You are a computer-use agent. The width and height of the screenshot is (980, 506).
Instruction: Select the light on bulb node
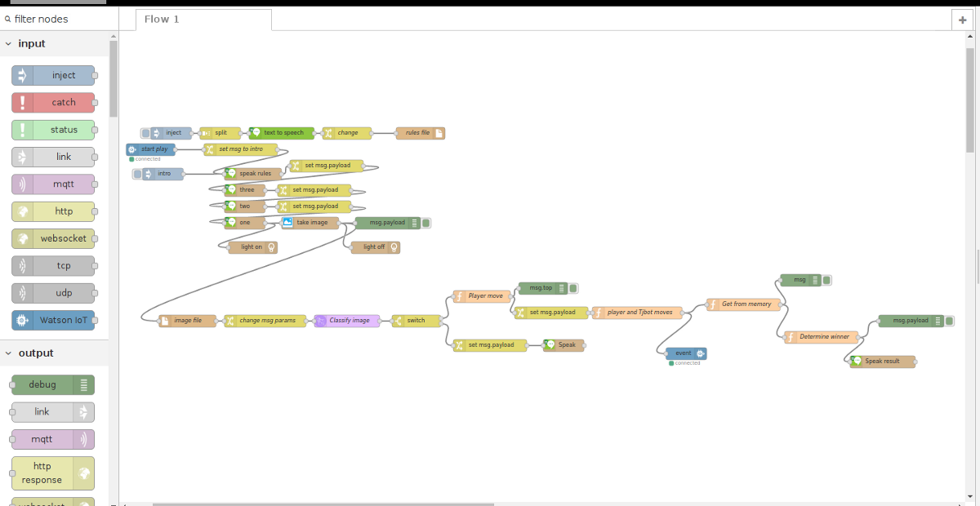click(x=252, y=246)
